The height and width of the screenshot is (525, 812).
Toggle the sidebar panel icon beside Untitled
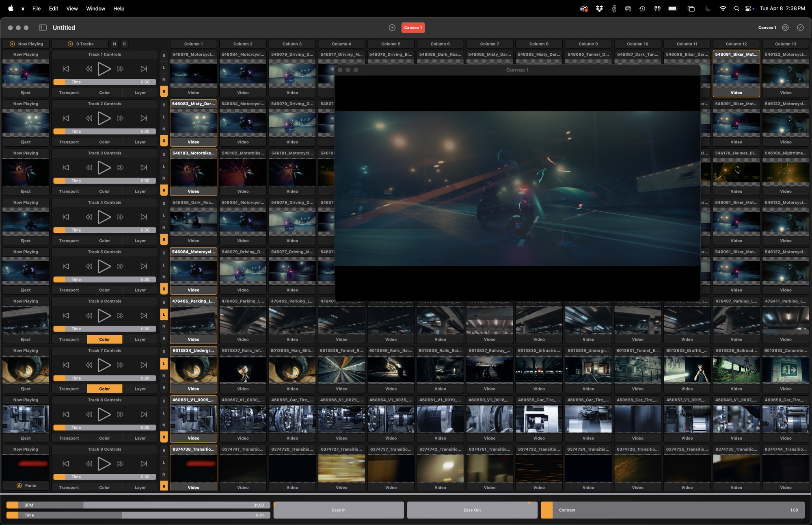coord(43,28)
